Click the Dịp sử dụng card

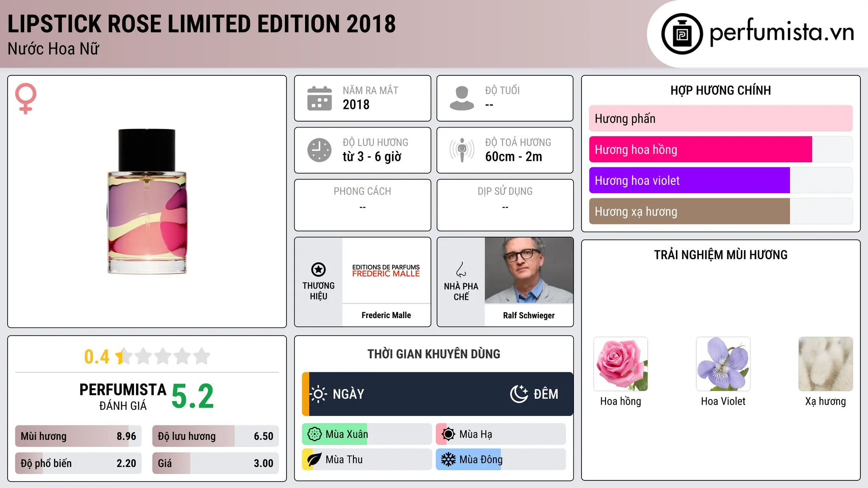(x=505, y=205)
